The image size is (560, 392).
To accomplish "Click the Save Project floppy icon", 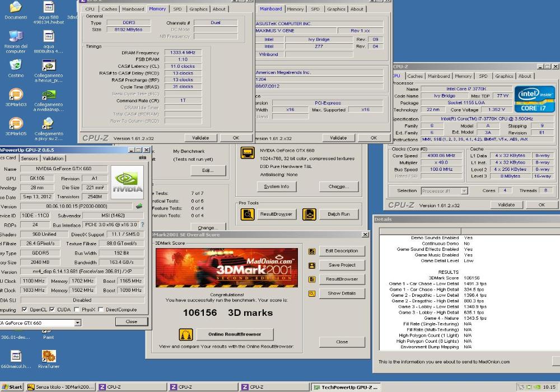I will tap(312, 265).
